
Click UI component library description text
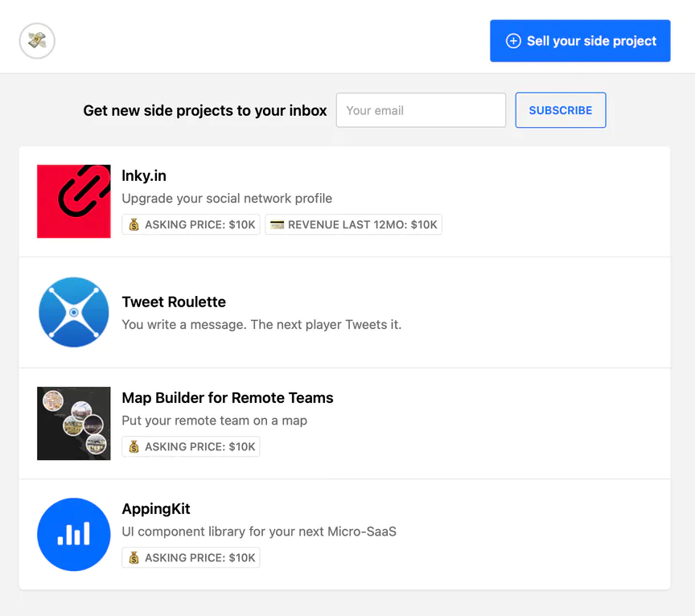point(259,532)
